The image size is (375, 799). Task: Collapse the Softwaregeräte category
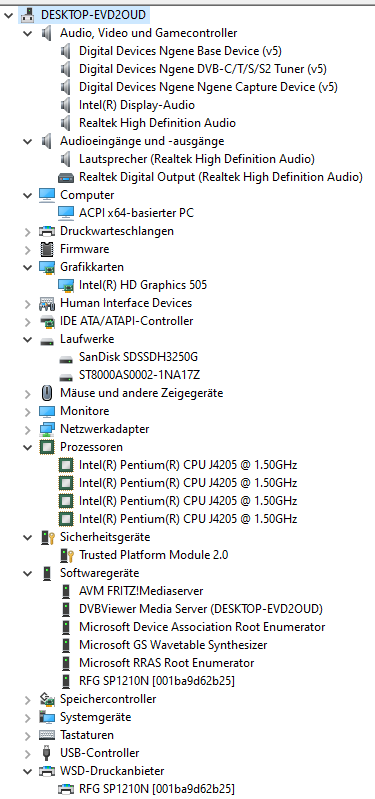click(28, 573)
